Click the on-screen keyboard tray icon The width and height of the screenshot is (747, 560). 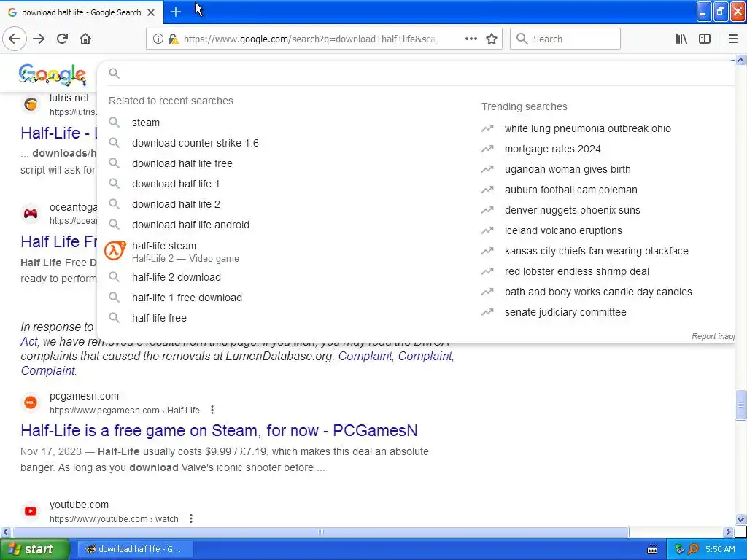652,550
